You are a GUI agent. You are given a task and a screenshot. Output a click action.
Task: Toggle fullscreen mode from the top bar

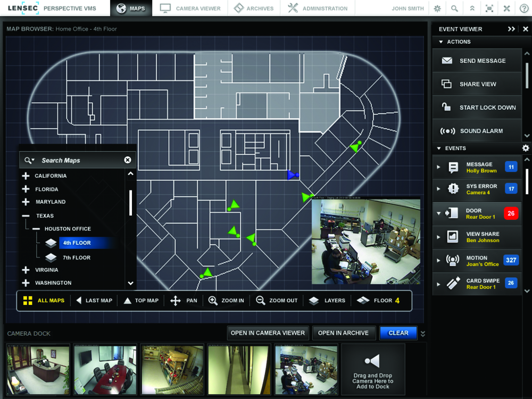click(x=488, y=9)
